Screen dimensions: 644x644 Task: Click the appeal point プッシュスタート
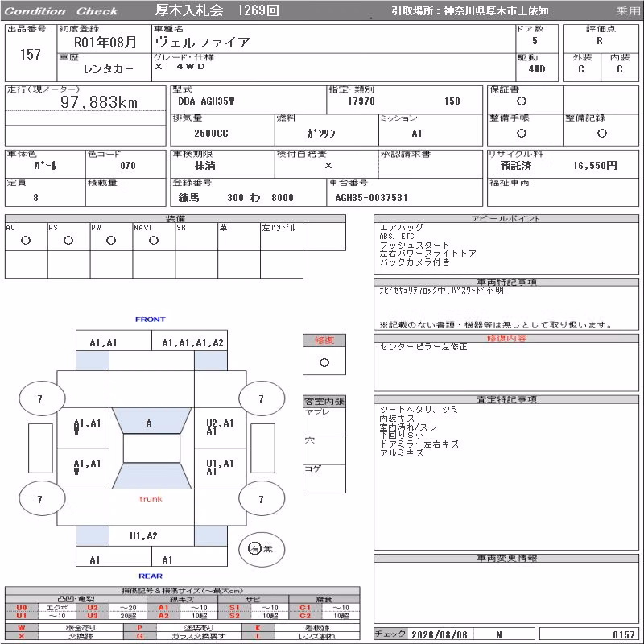point(415,246)
